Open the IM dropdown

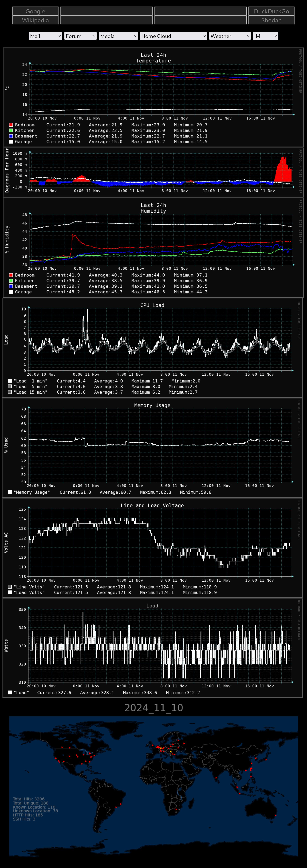[x=265, y=36]
